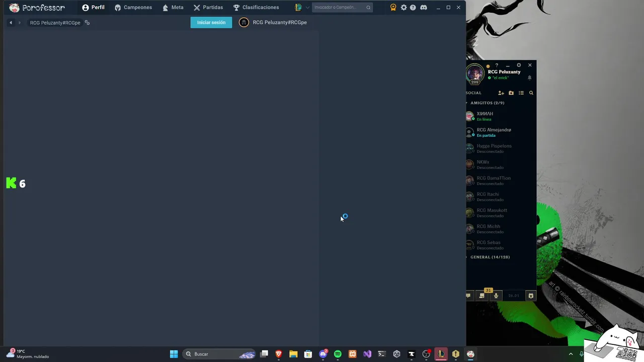Image resolution: width=644 pixels, height=362 pixels.
Task: Navigate back with the left arrow
Action: click(11, 23)
